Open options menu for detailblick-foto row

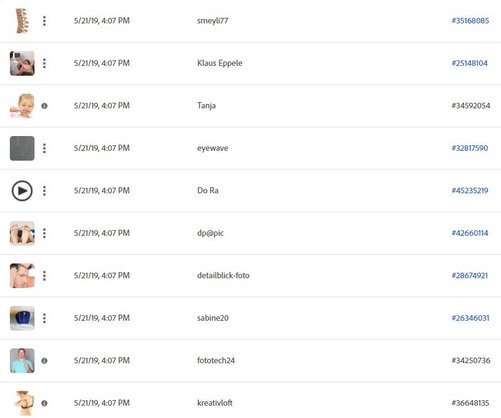click(x=44, y=276)
